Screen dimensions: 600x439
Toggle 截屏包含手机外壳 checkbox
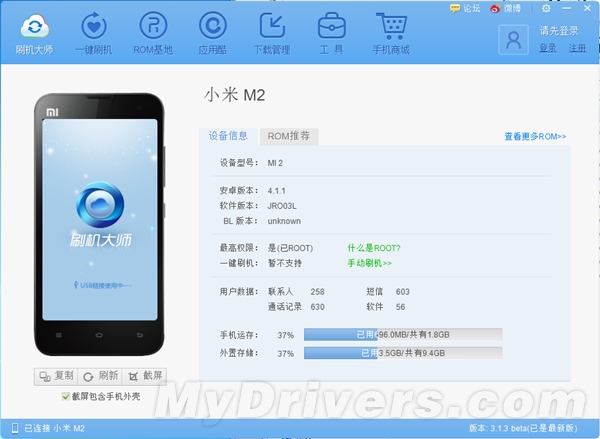(65, 397)
